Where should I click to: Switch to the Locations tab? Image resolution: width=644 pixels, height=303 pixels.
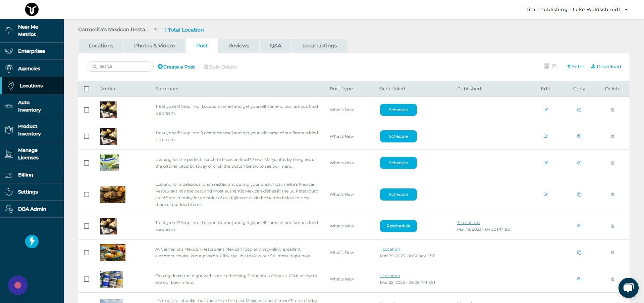[x=101, y=46]
